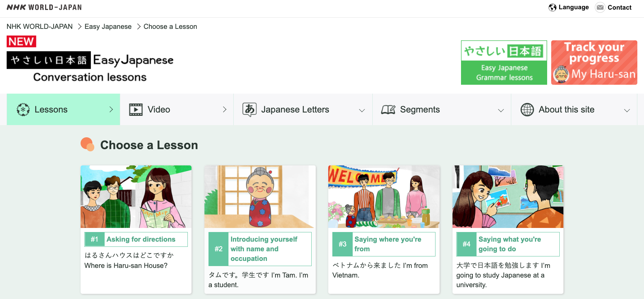Expand the Segments dropdown chevron
The width and height of the screenshot is (644, 299).
coord(501,110)
